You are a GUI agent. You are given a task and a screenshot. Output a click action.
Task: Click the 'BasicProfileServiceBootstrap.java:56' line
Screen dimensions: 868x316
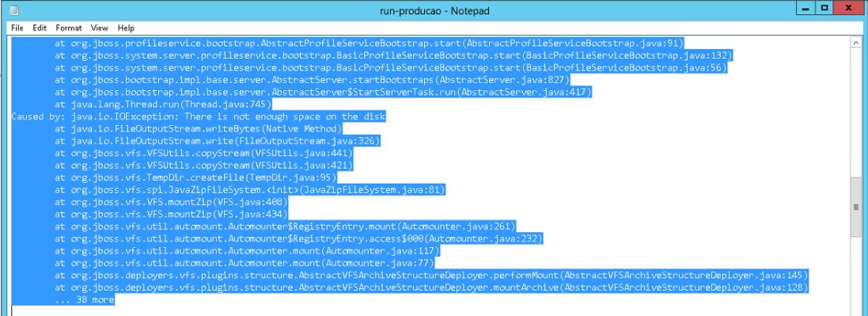tap(391, 67)
